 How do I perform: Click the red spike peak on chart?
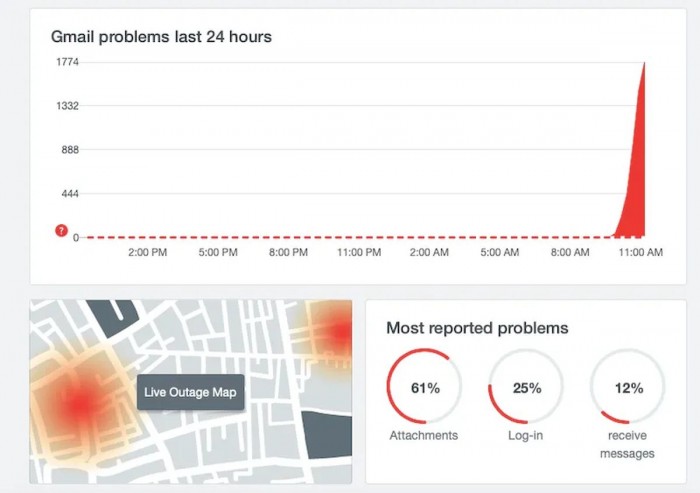pyautogui.click(x=644, y=66)
